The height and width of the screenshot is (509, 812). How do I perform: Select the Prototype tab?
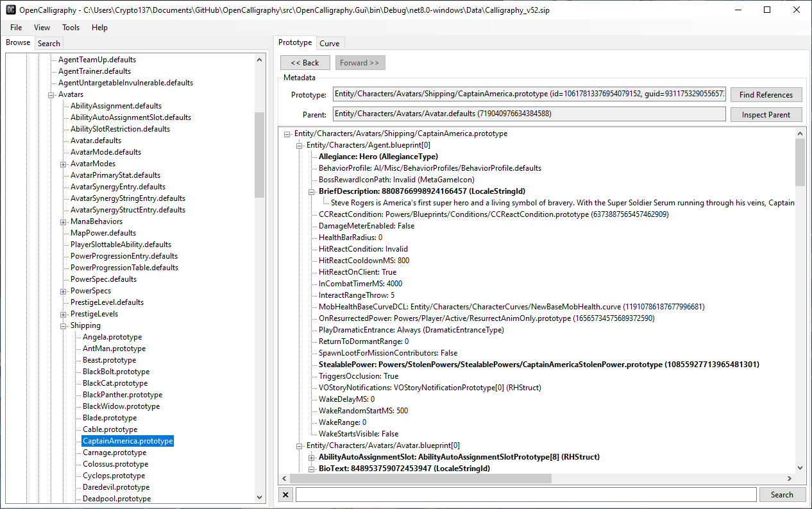[295, 42]
